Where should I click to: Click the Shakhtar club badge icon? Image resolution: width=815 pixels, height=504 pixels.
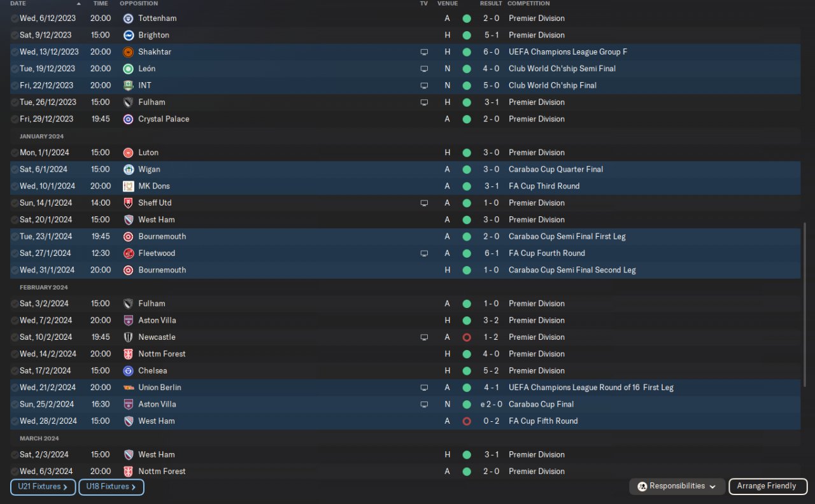[128, 52]
